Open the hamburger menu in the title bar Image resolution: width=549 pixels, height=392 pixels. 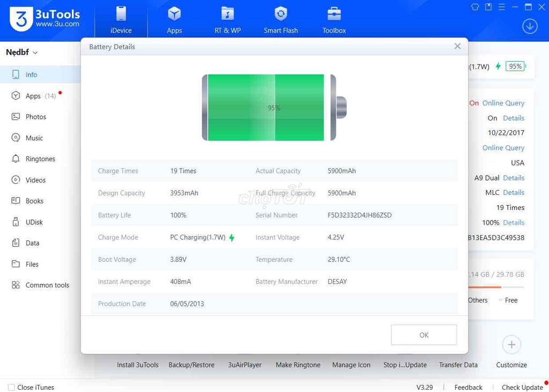[501, 7]
